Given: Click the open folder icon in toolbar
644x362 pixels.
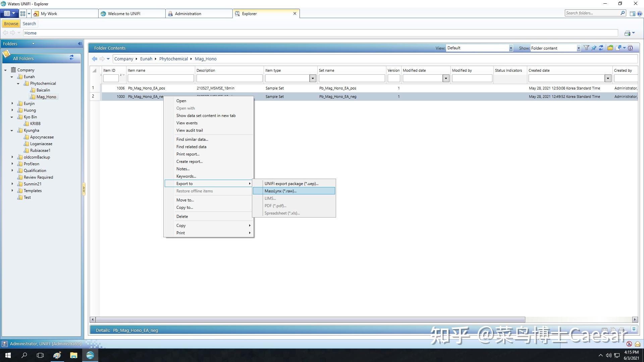Looking at the screenshot, I should (x=610, y=48).
